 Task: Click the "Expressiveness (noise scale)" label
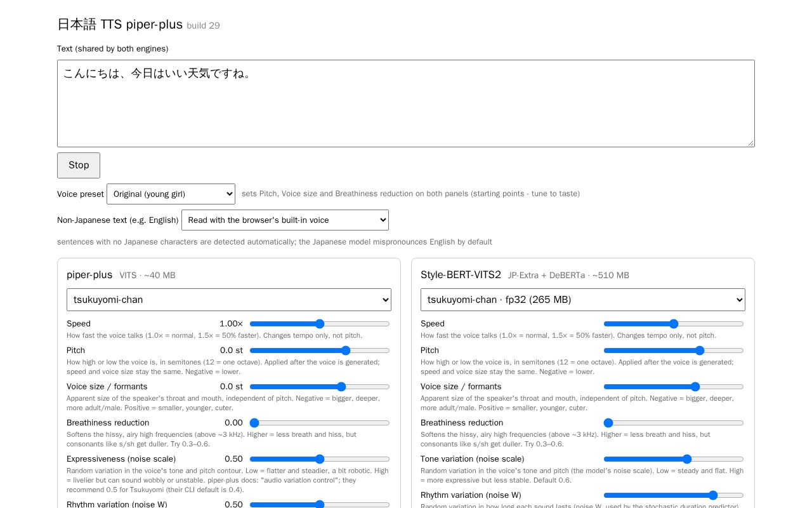121,459
